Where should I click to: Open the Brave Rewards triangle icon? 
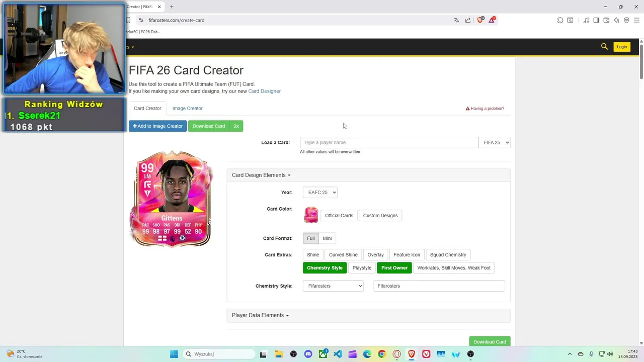tap(492, 20)
